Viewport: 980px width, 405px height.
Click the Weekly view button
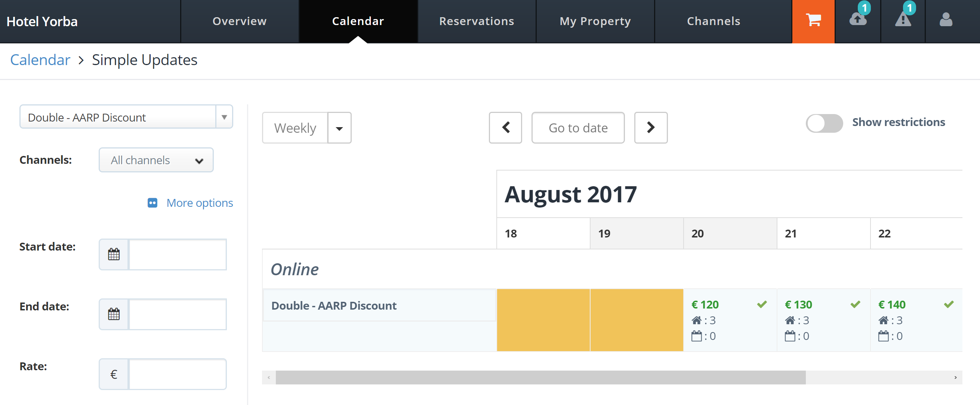[x=295, y=128]
